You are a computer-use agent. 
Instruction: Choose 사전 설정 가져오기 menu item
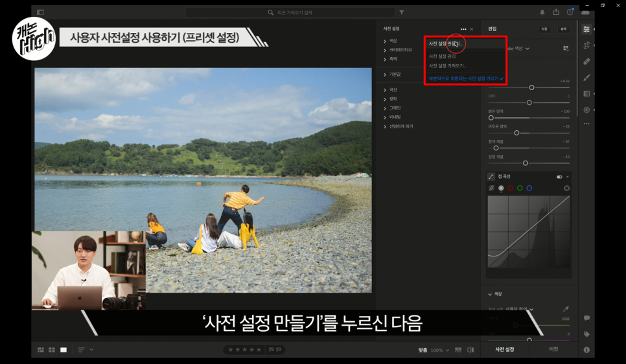(x=447, y=66)
